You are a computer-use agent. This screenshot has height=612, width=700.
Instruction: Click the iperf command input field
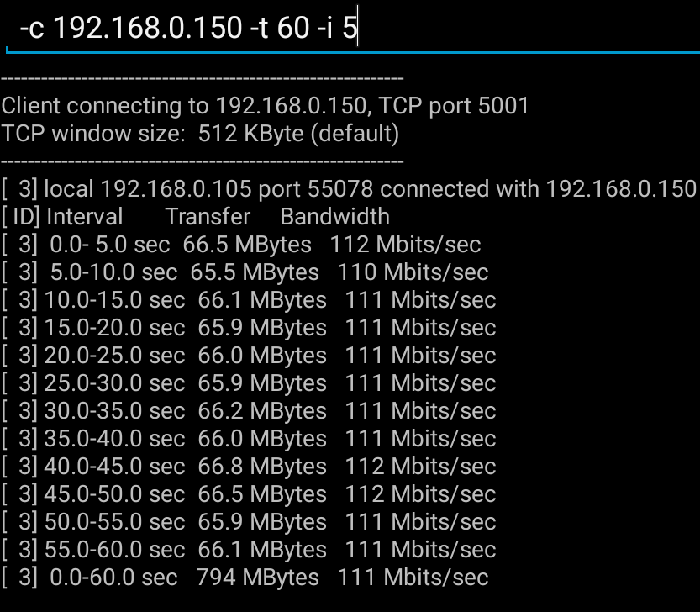coord(353,28)
